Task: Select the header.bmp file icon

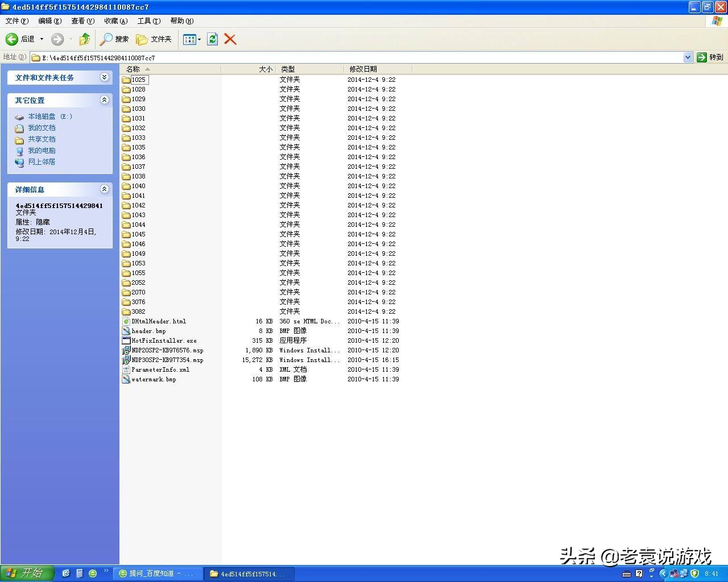Action: 126,331
